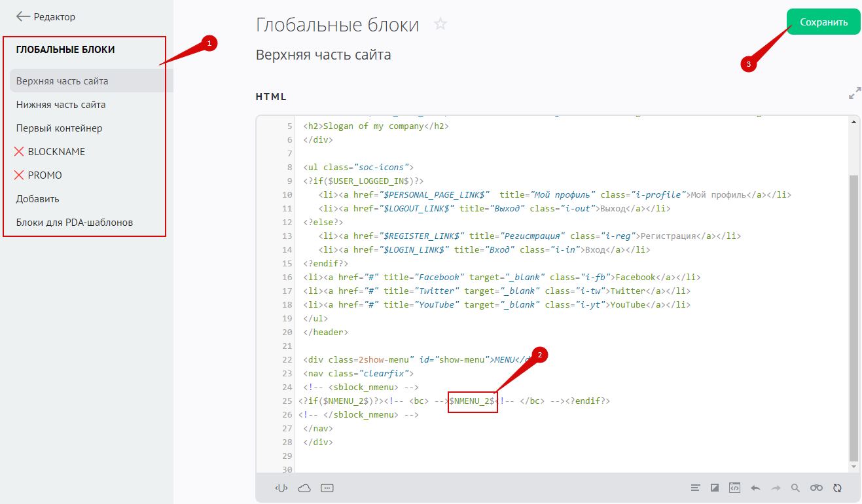Toggle the contrast theme square icon

(715, 488)
